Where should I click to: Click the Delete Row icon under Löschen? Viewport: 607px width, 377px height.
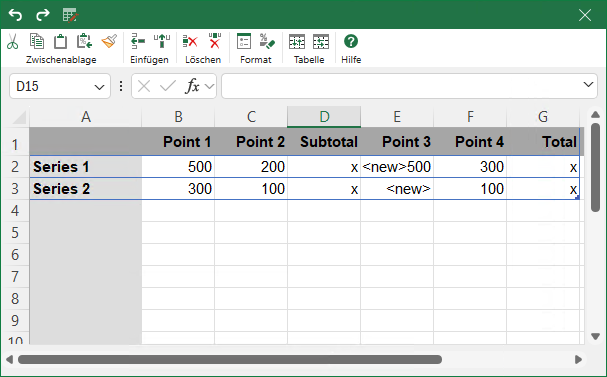point(190,41)
